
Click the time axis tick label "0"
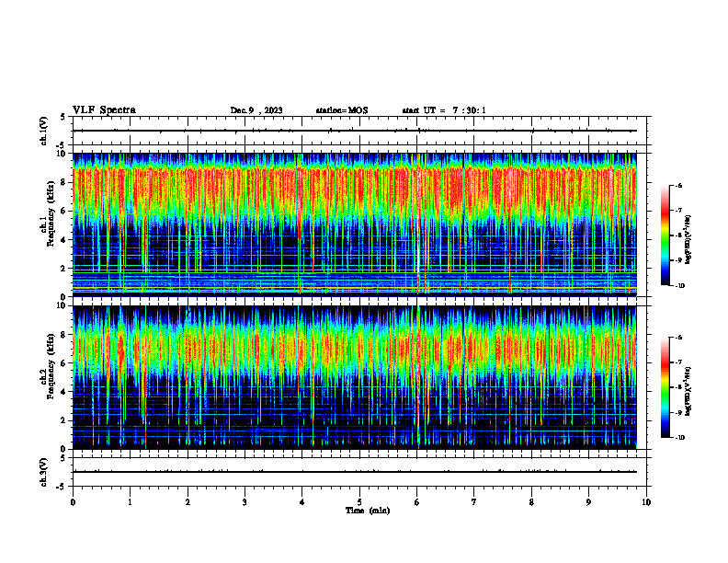(73, 502)
